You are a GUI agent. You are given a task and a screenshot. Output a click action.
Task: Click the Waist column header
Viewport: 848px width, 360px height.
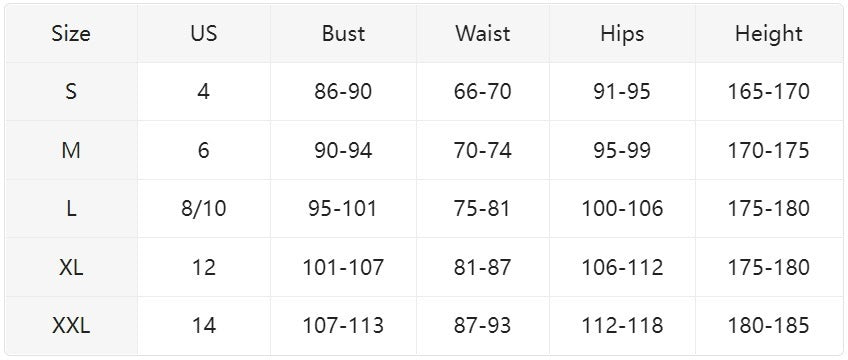(483, 34)
